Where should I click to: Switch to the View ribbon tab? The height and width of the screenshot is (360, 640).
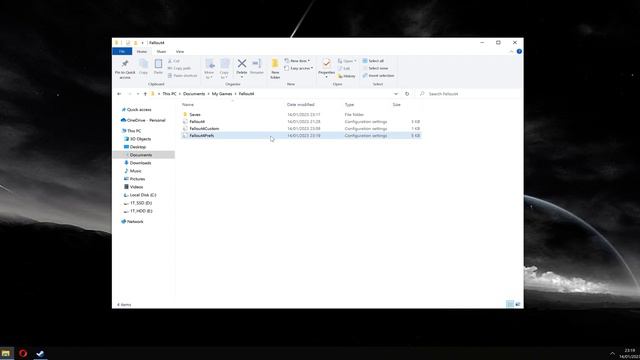[180, 51]
